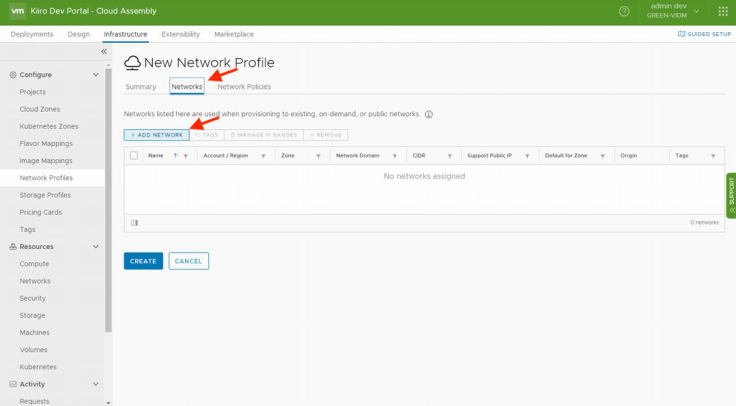Image resolution: width=736 pixels, height=406 pixels.
Task: Open Volumes under Resources
Action: click(33, 350)
